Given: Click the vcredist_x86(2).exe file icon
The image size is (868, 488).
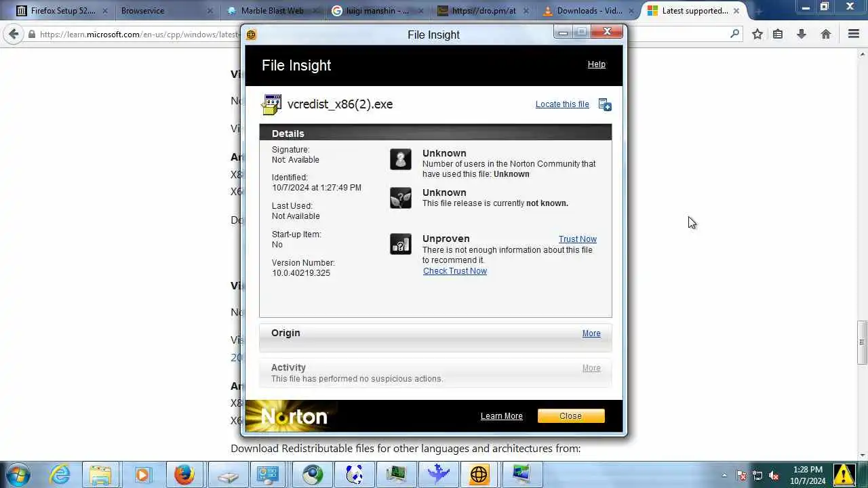Looking at the screenshot, I should [x=271, y=104].
